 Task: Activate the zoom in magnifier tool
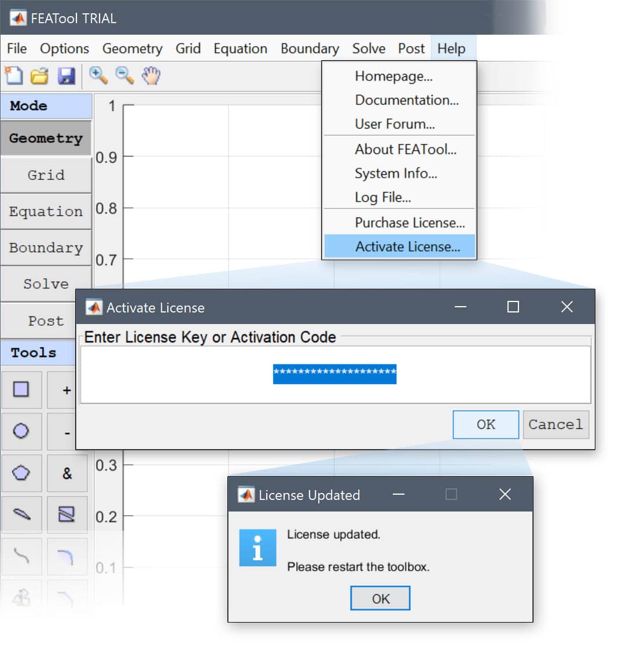[98, 75]
